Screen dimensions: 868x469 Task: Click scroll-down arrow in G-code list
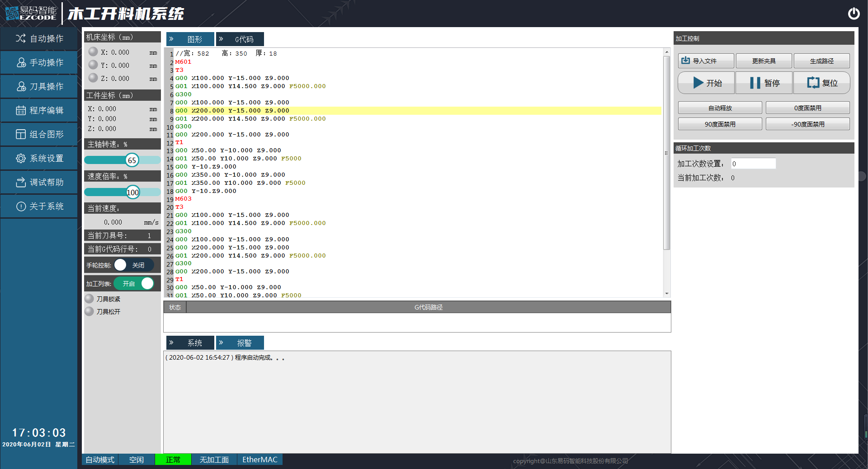coord(666,294)
